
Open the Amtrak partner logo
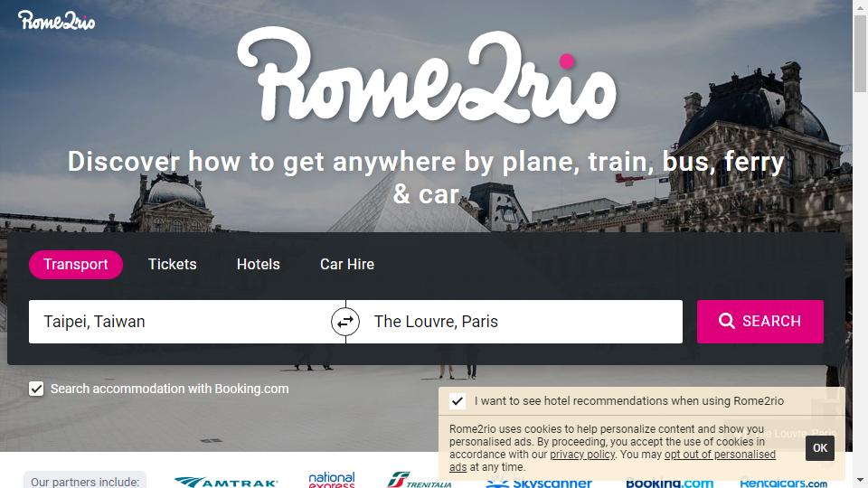coord(226,482)
